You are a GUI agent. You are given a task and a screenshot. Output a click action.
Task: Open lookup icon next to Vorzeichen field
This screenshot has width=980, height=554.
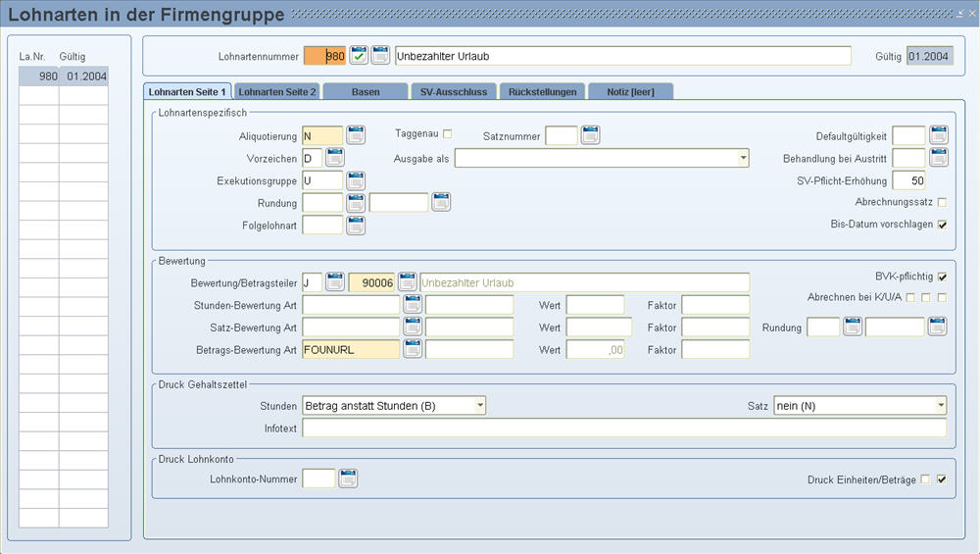click(x=334, y=157)
